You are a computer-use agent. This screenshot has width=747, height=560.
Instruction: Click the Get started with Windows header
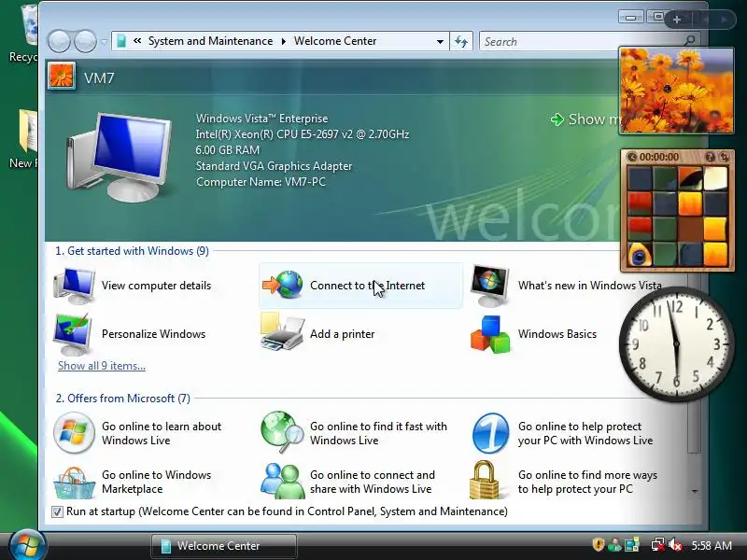pyautogui.click(x=132, y=251)
